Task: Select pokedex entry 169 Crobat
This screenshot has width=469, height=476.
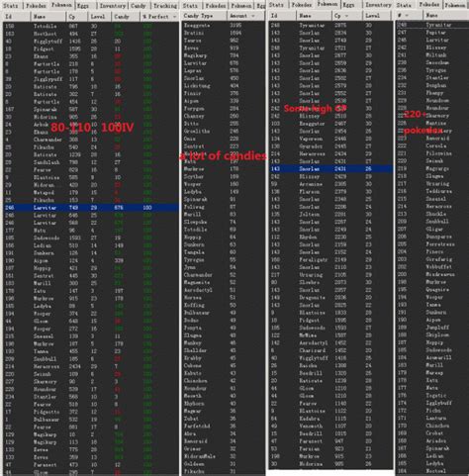Action: (432, 433)
